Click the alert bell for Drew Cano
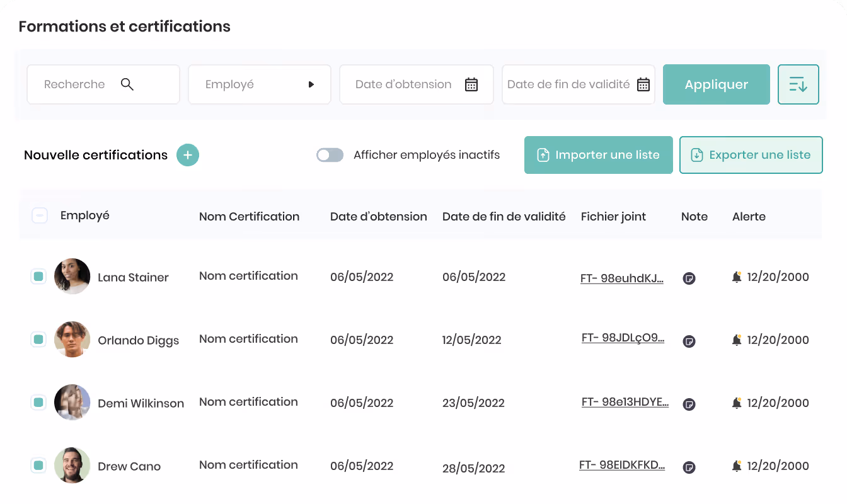847x504 pixels. pyautogui.click(x=737, y=466)
